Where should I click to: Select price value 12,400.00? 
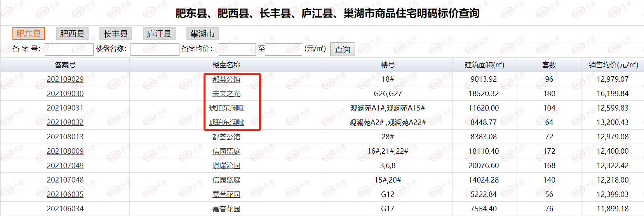613,151
